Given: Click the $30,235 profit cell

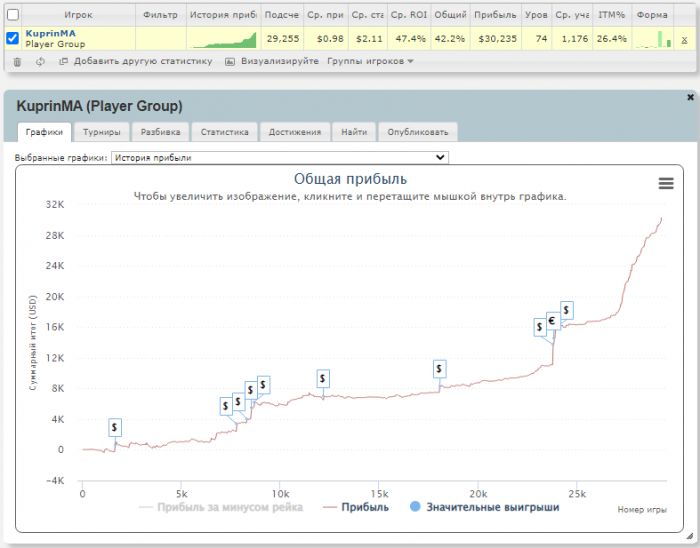Looking at the screenshot, I should 497,39.
